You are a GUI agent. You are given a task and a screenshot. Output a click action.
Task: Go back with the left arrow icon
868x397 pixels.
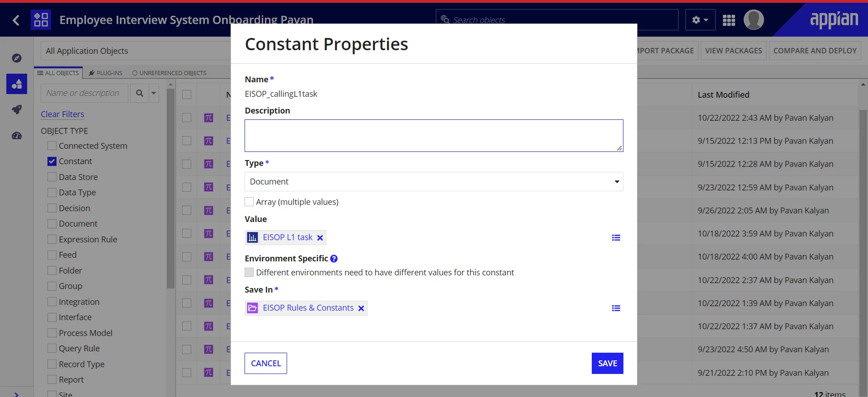coord(16,20)
